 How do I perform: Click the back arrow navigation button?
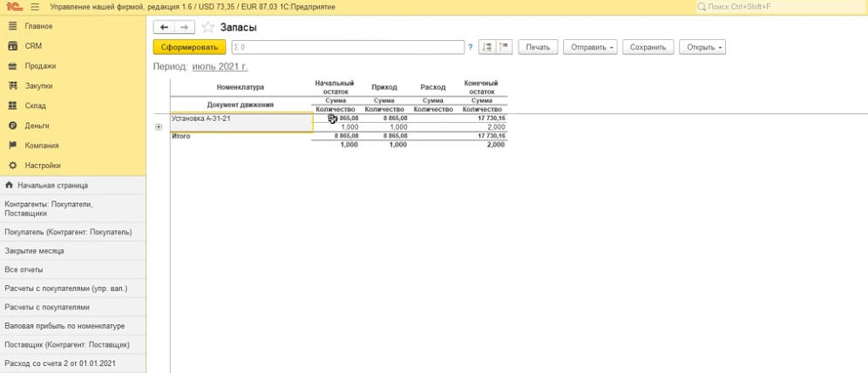164,28
